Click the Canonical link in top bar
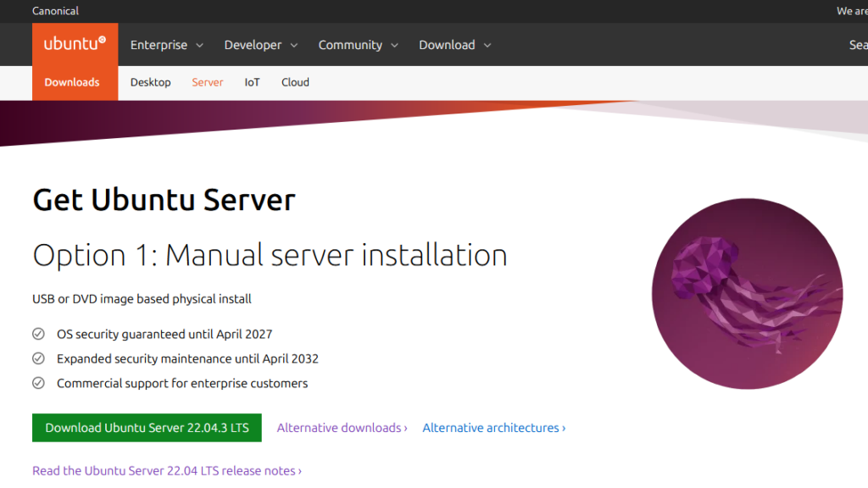 click(x=55, y=11)
